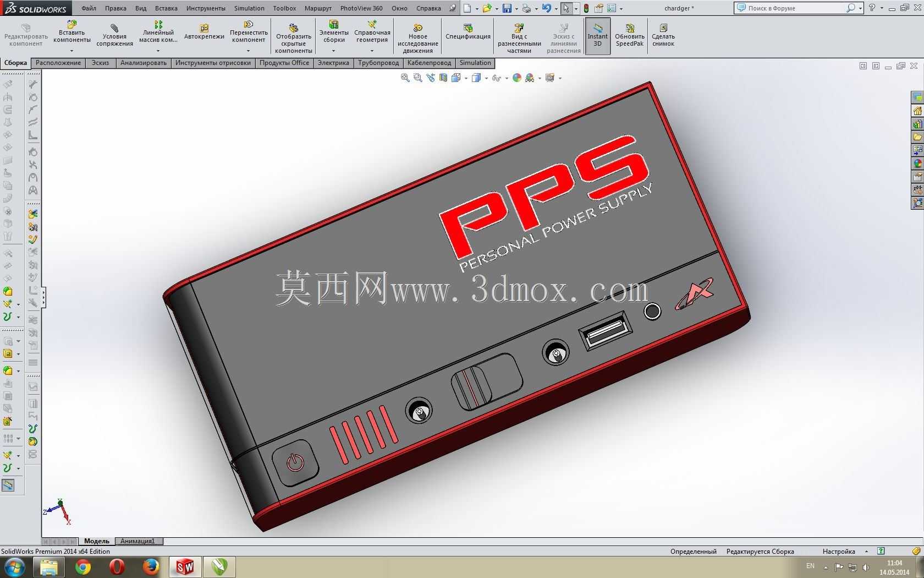Create a new document with the blank-page icon

pyautogui.click(x=467, y=8)
